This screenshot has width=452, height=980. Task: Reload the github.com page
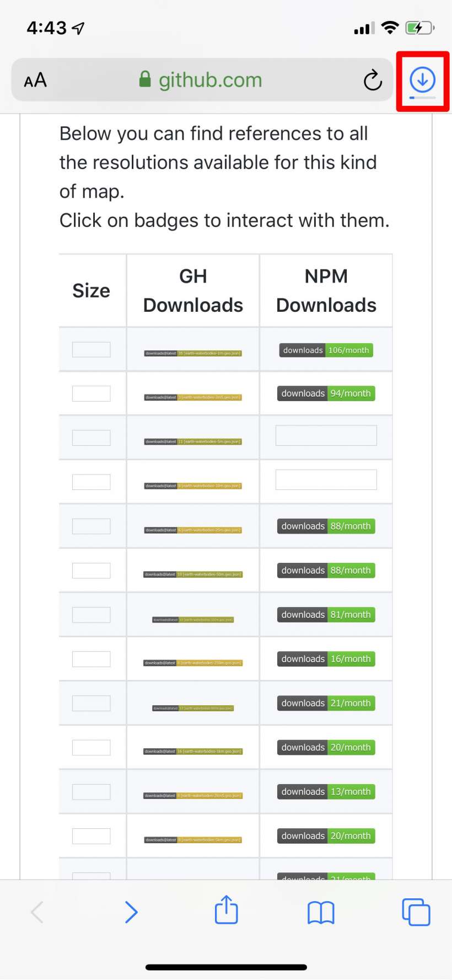coord(373,81)
